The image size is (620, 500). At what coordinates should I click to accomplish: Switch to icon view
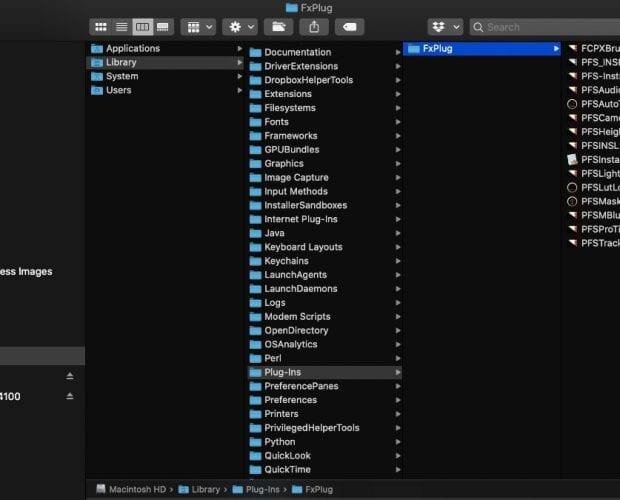click(101, 27)
